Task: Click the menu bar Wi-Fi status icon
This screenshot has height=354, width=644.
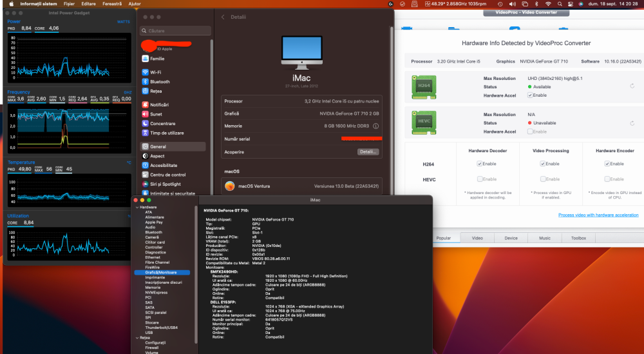Action: 548,4
